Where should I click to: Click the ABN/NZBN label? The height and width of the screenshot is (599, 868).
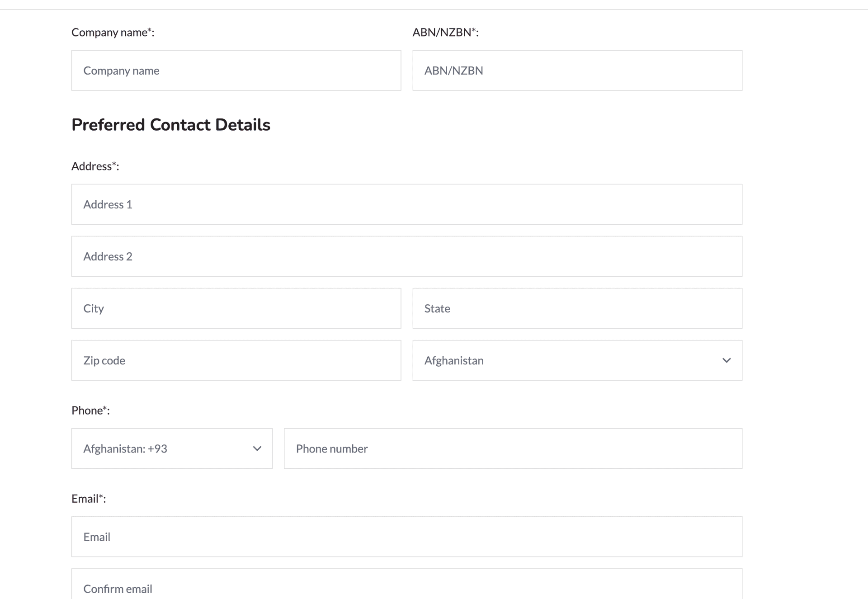(x=445, y=32)
